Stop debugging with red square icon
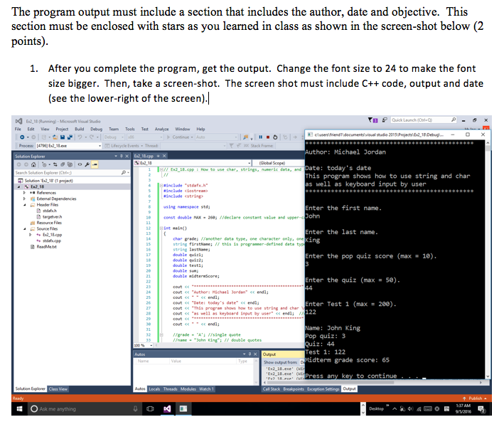Image resolution: width=504 pixels, height=422 pixels. 268,137
